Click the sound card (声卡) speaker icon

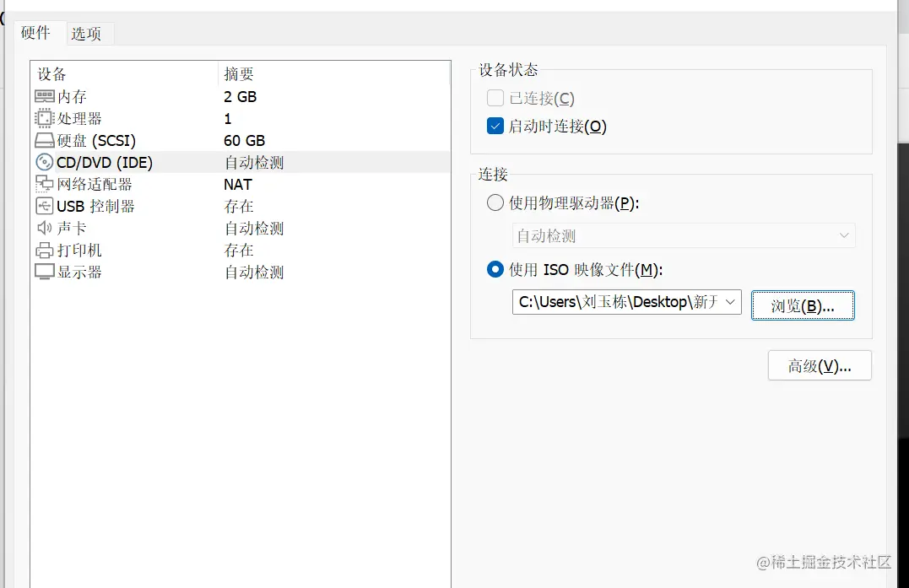point(45,229)
